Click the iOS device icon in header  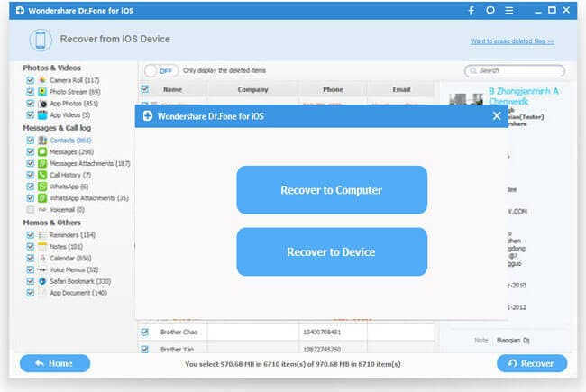click(41, 40)
